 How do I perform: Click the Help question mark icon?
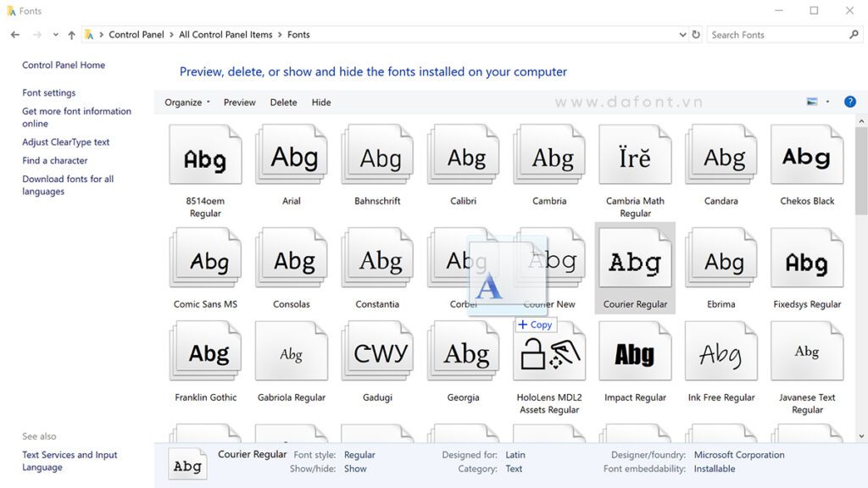click(x=850, y=102)
